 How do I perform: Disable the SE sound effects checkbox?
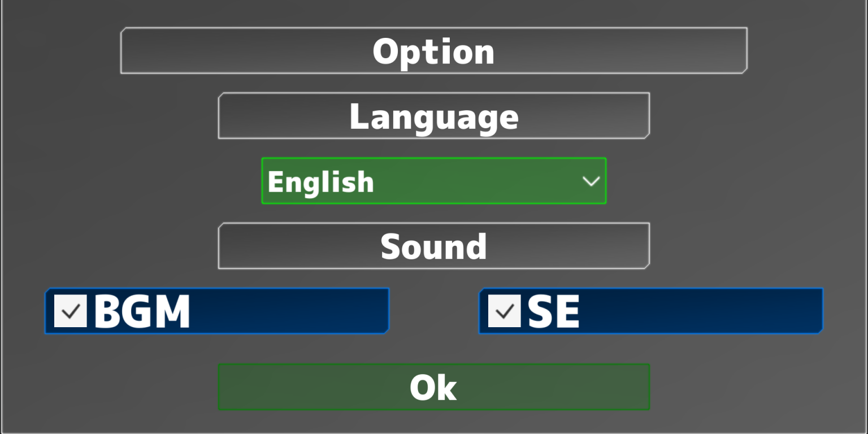point(504,311)
